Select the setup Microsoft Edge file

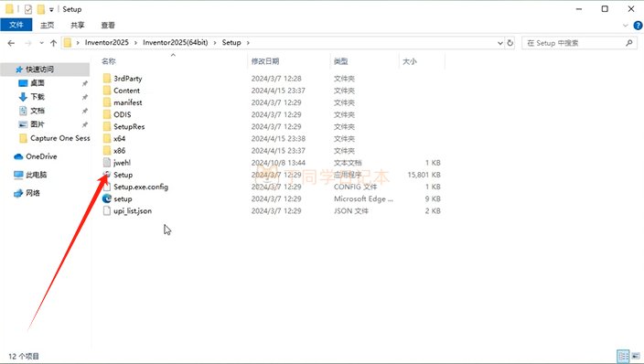coord(123,198)
